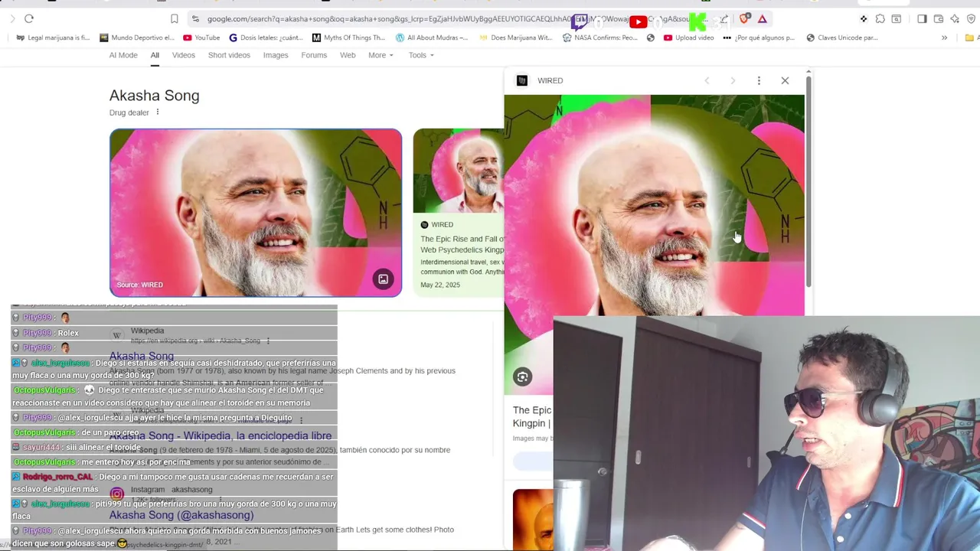Expand hidden bookmarks with double chevron
The image size is (980, 551).
click(x=944, y=37)
